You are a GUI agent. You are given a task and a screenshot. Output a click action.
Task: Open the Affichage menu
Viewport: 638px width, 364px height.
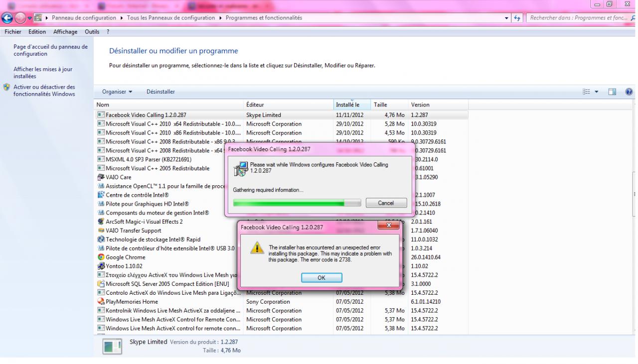pos(65,32)
